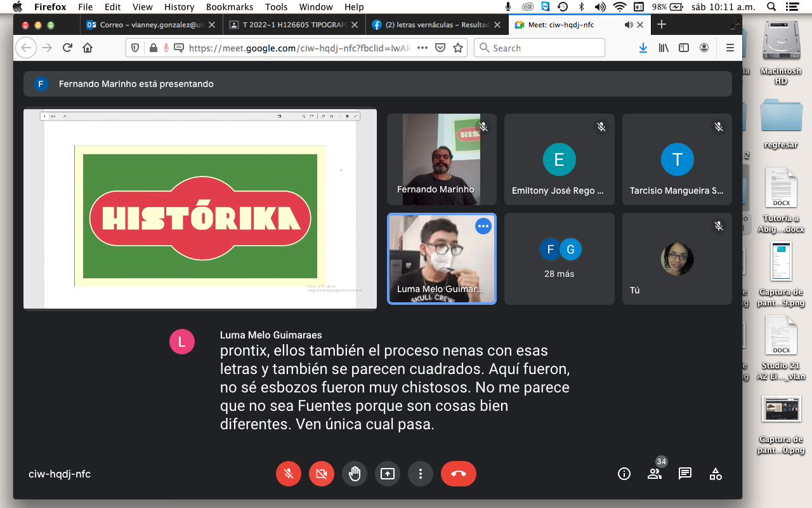Open Meet more options menu

(x=421, y=474)
